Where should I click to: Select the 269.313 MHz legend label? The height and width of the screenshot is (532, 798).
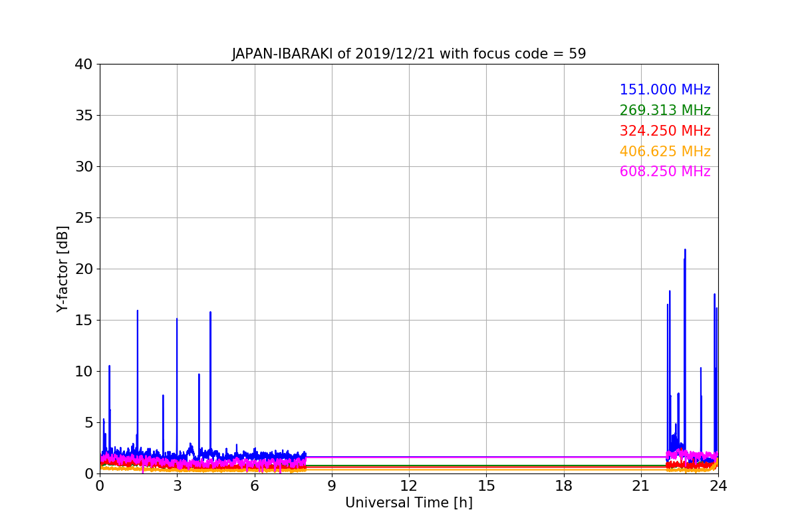point(665,110)
